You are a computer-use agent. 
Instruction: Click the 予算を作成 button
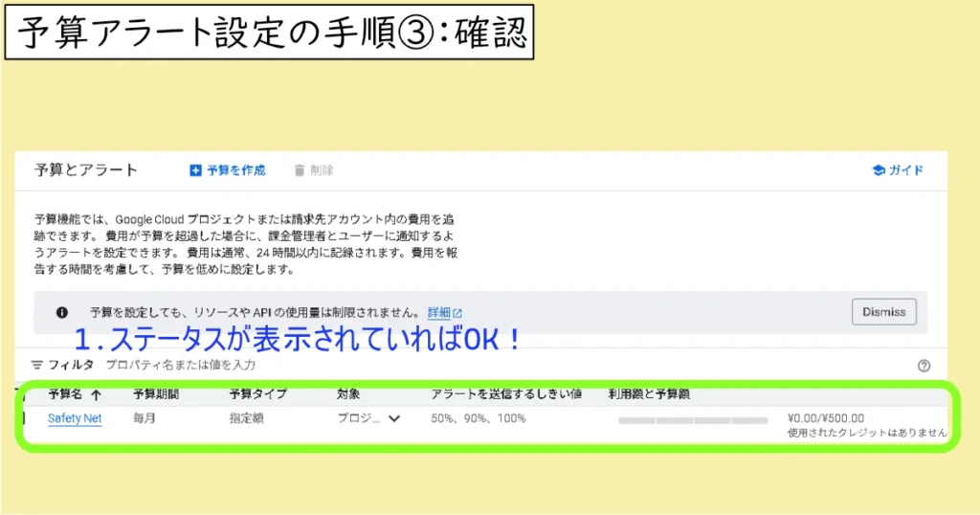click(228, 170)
